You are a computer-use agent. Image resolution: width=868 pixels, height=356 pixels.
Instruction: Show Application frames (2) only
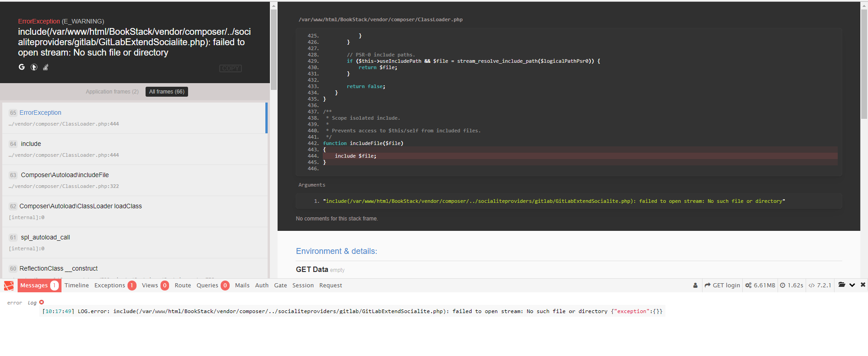112,92
